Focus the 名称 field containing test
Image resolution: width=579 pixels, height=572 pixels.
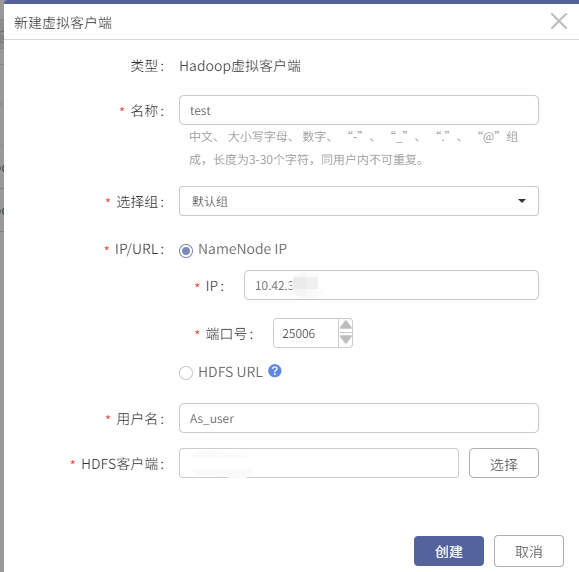click(x=359, y=110)
